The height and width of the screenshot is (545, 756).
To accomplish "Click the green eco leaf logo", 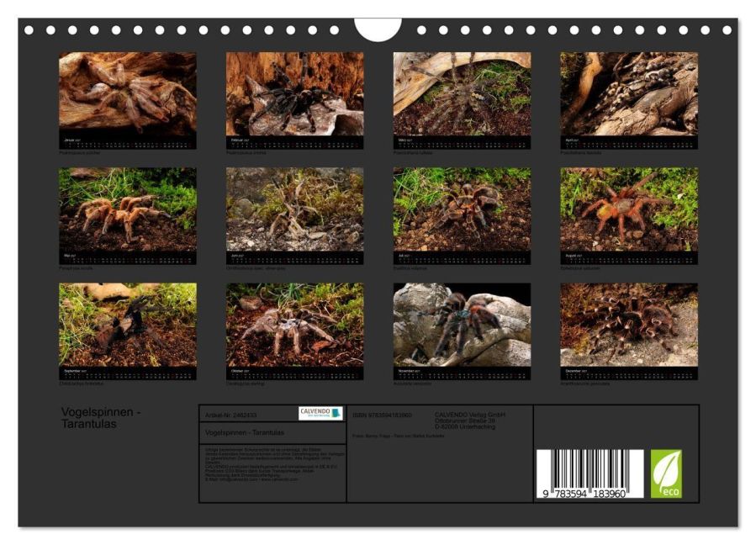I will (666, 474).
